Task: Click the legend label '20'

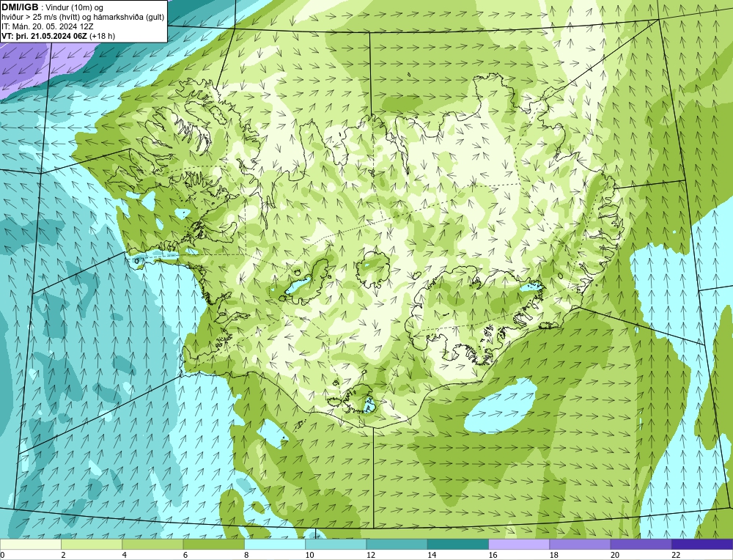Action: point(614,555)
